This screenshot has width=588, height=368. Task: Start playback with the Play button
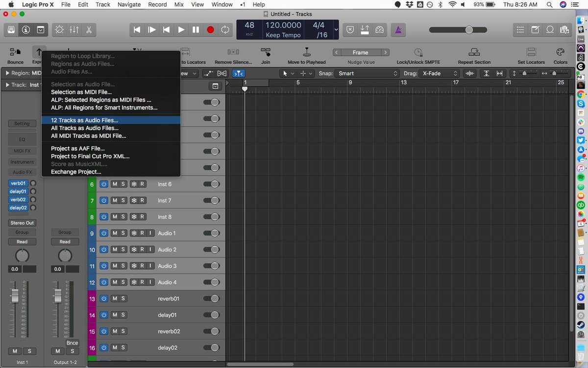tap(181, 29)
